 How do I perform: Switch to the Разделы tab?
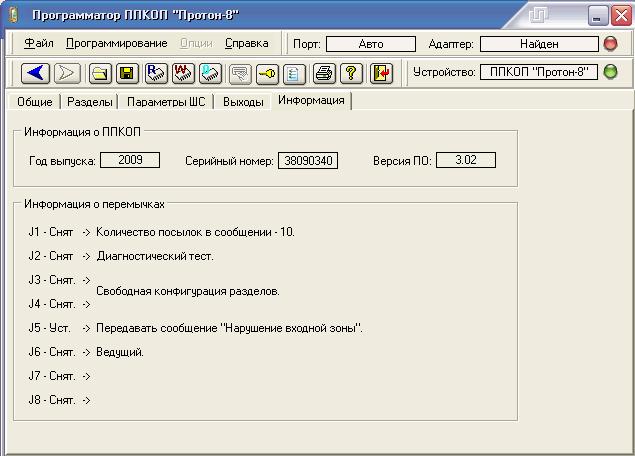point(89,102)
